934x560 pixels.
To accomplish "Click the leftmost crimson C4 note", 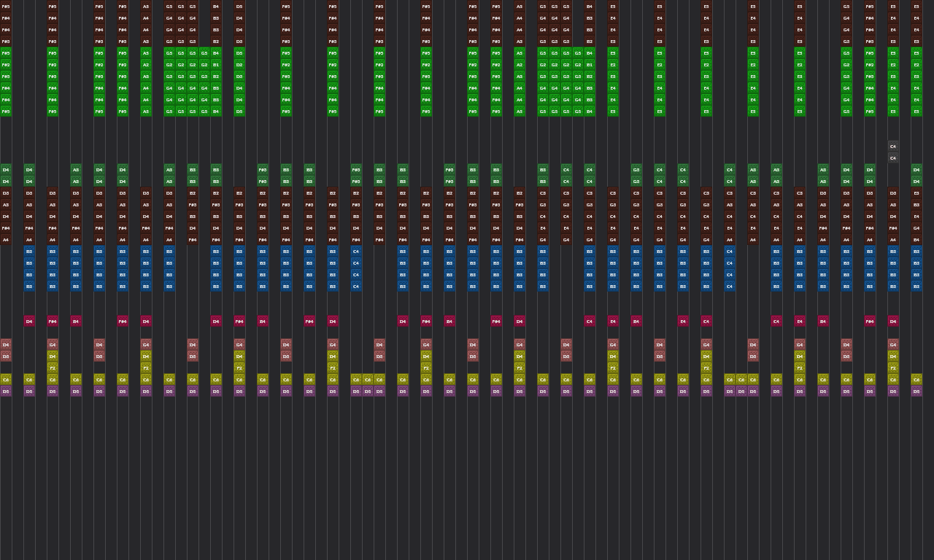I will point(590,321).
